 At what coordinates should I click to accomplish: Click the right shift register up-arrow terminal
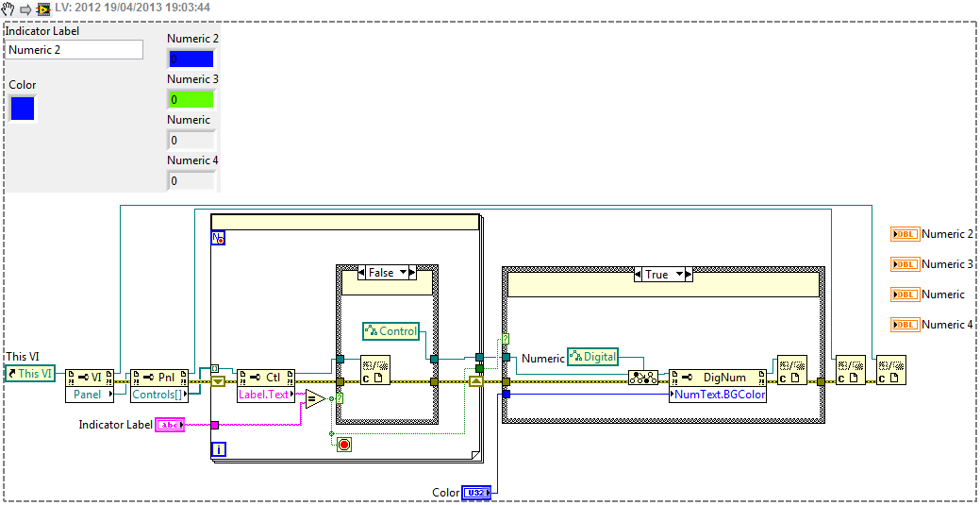click(x=476, y=381)
